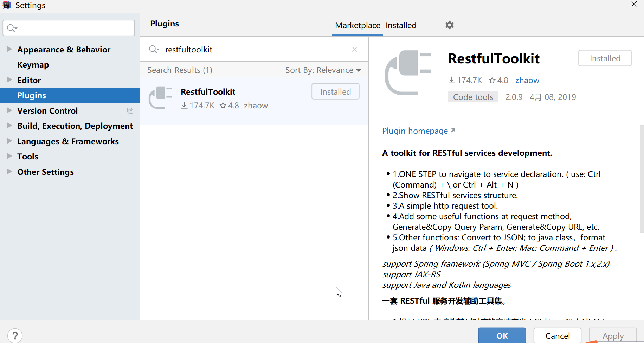Open plugin settings gear menu
This screenshot has height=343, width=644.
coord(449,25)
